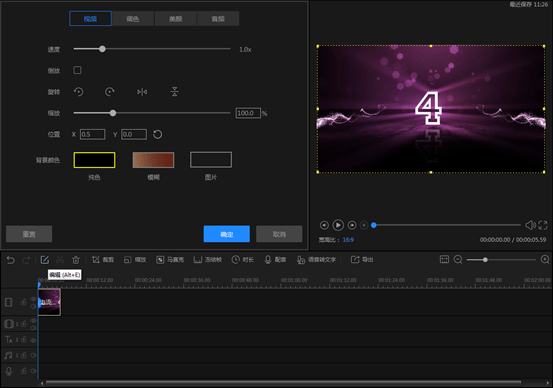This screenshot has height=388, width=553.
Task: Click the 取消 cancel button
Action: coord(279,234)
